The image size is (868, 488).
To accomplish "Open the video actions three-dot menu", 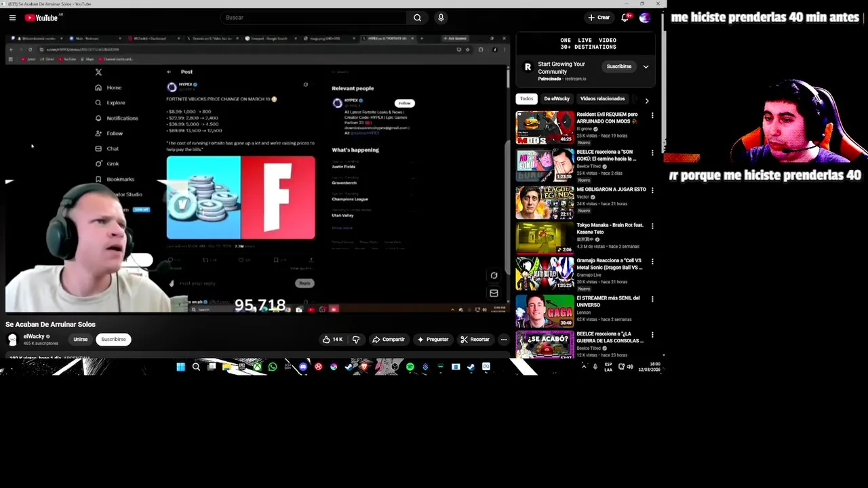I will point(504,340).
